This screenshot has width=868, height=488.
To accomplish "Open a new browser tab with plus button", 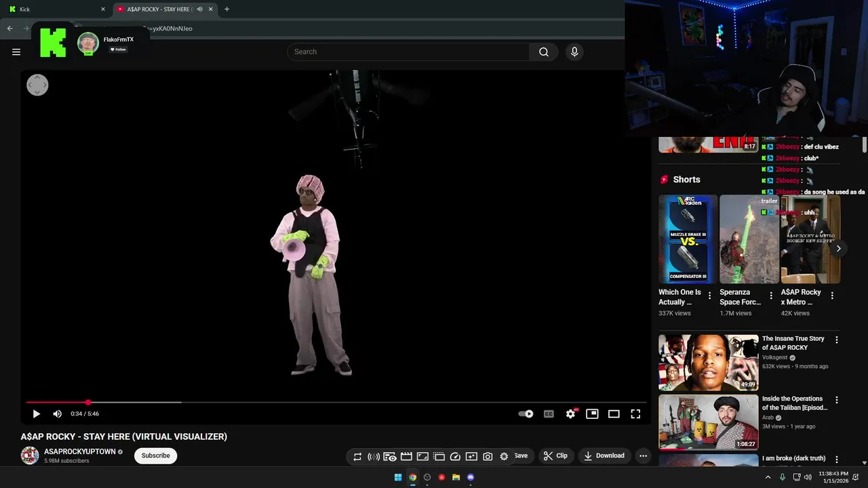I will click(226, 9).
